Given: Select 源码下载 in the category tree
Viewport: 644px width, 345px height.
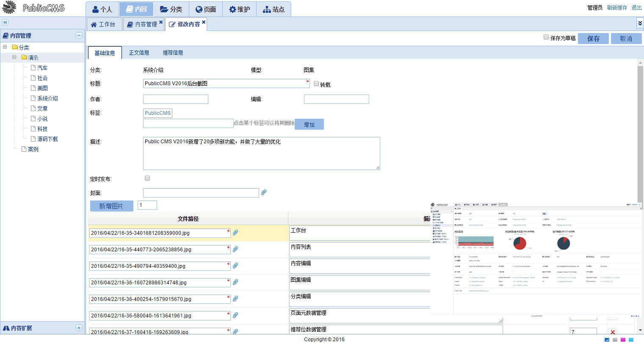Looking at the screenshot, I should pyautogui.click(x=47, y=139).
